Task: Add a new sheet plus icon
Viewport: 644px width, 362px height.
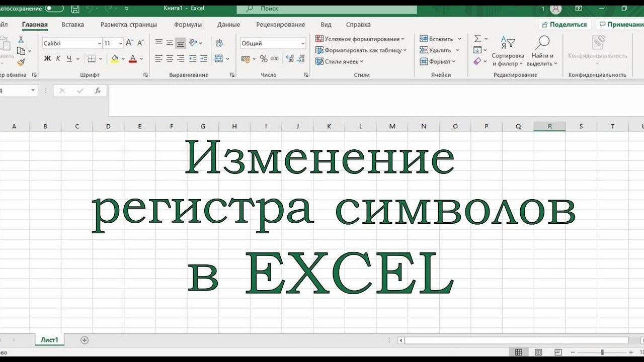Action: coord(85,340)
